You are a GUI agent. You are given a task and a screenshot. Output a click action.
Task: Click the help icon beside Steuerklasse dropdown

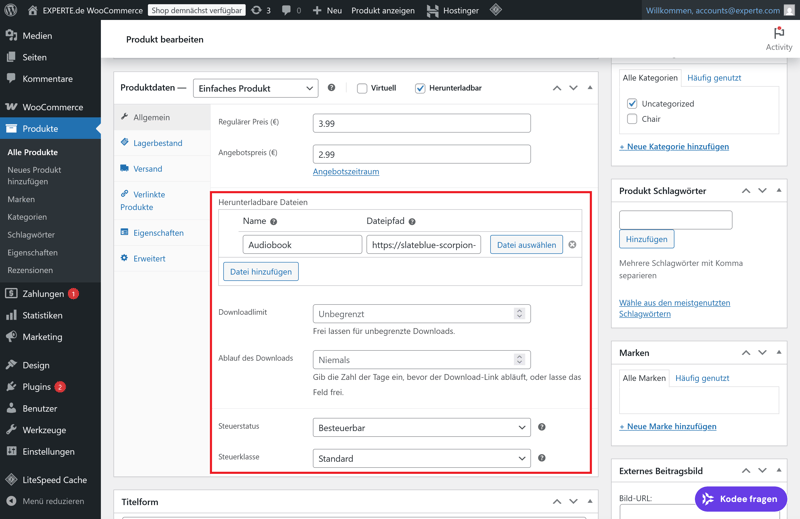[541, 458]
